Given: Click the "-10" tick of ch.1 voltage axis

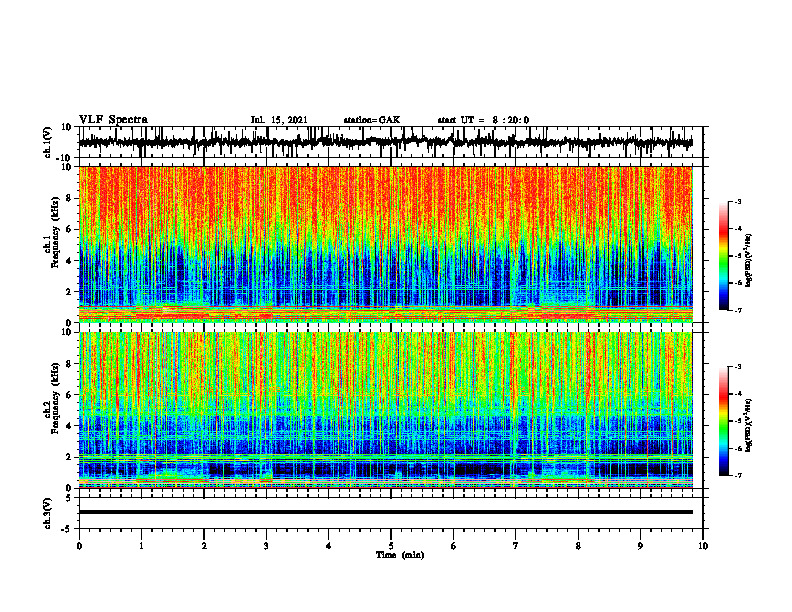Looking at the screenshot, I should coord(65,158).
